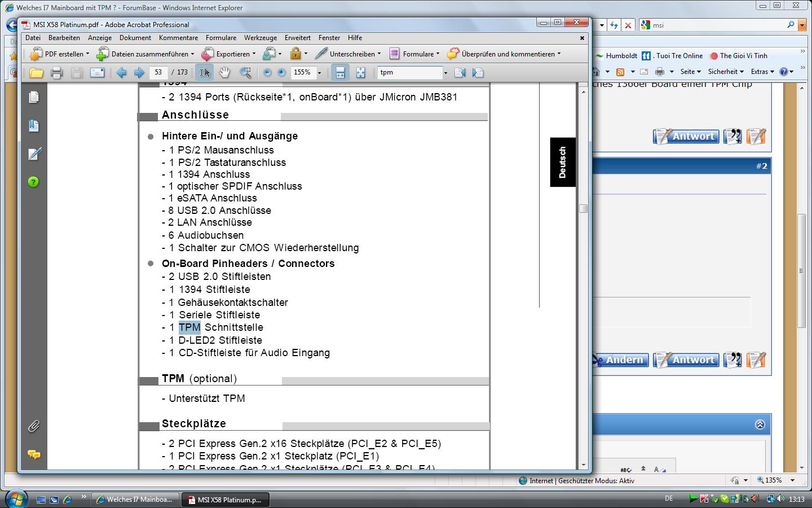Click the RSS feed icon in IE toolbar

620,72
